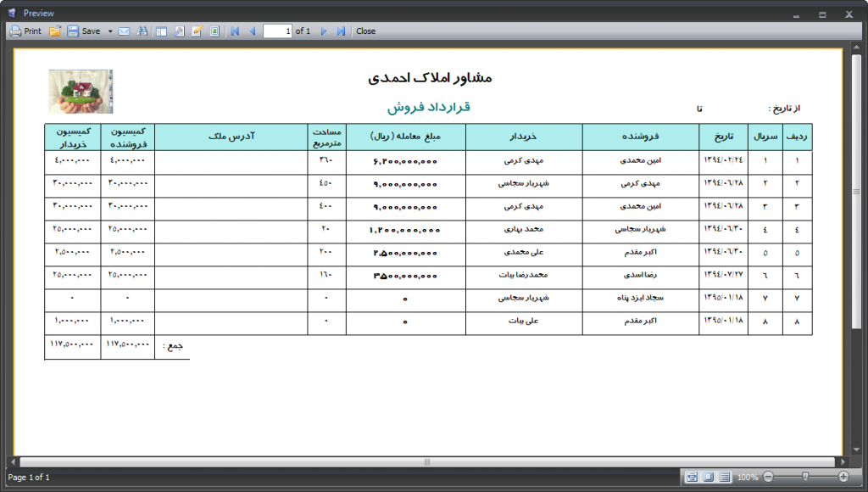The width and height of the screenshot is (868, 492).
Task: Open page settings icon in toolbar
Action: [179, 31]
